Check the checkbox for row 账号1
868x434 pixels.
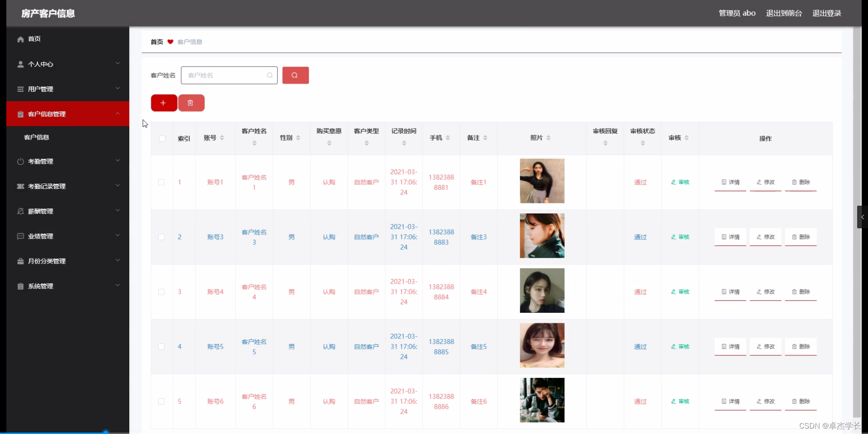click(161, 182)
